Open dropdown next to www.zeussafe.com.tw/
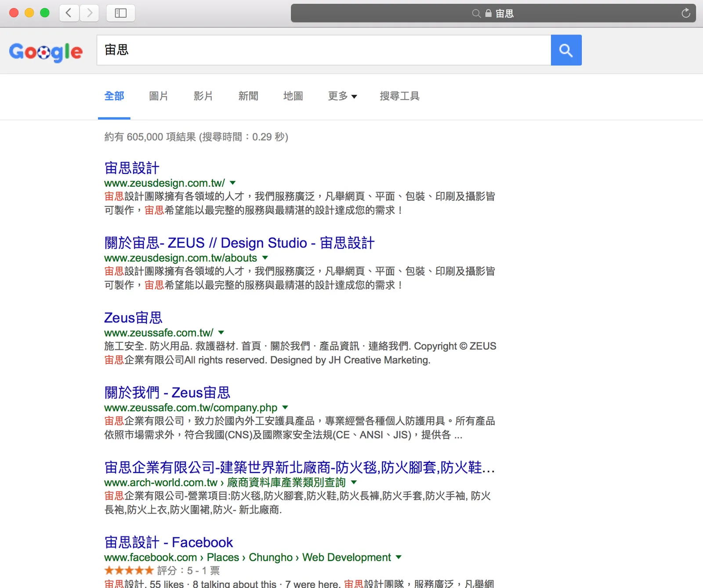Viewport: 703px width, 588px height. point(221,333)
